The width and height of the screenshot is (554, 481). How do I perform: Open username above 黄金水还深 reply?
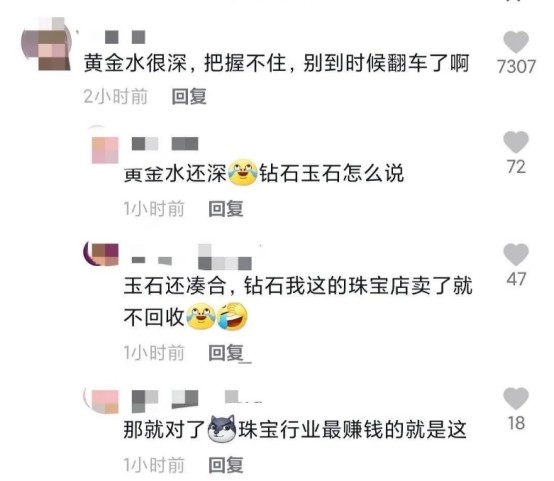[x=165, y=144]
